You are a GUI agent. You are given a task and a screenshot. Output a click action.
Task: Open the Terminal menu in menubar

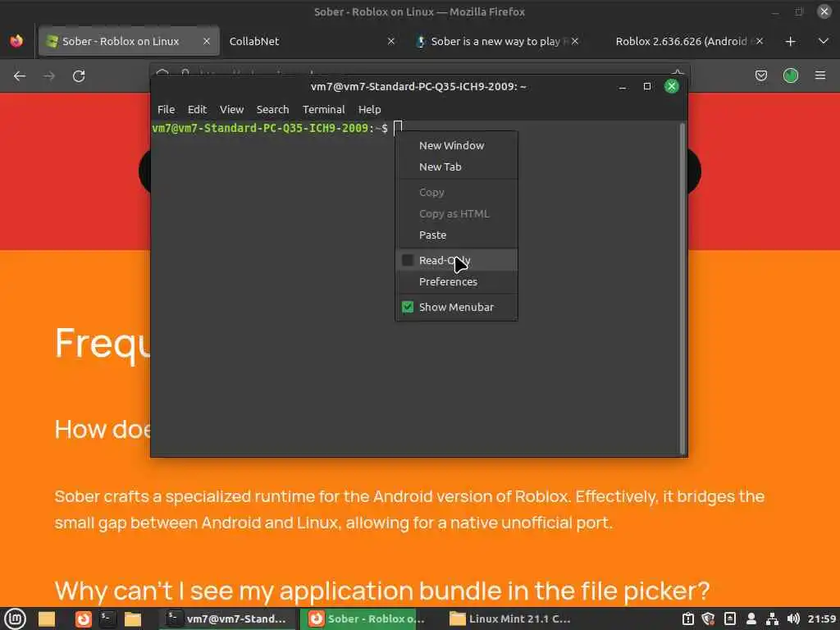[323, 109]
